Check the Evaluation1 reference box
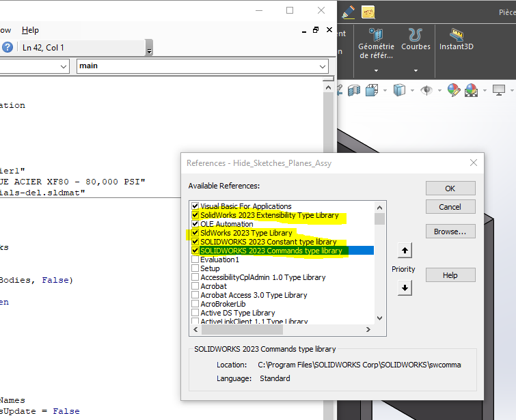516x420 pixels. point(195,260)
